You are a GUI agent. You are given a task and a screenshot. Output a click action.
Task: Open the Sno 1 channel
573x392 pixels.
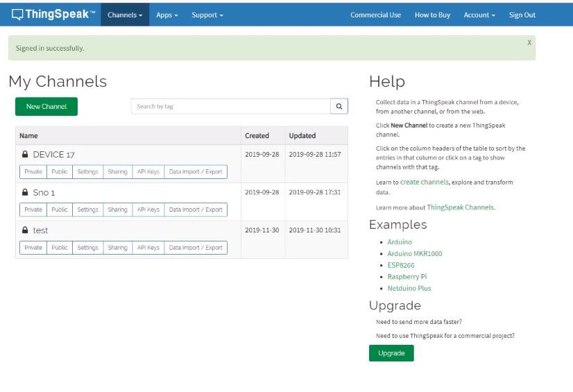(44, 192)
